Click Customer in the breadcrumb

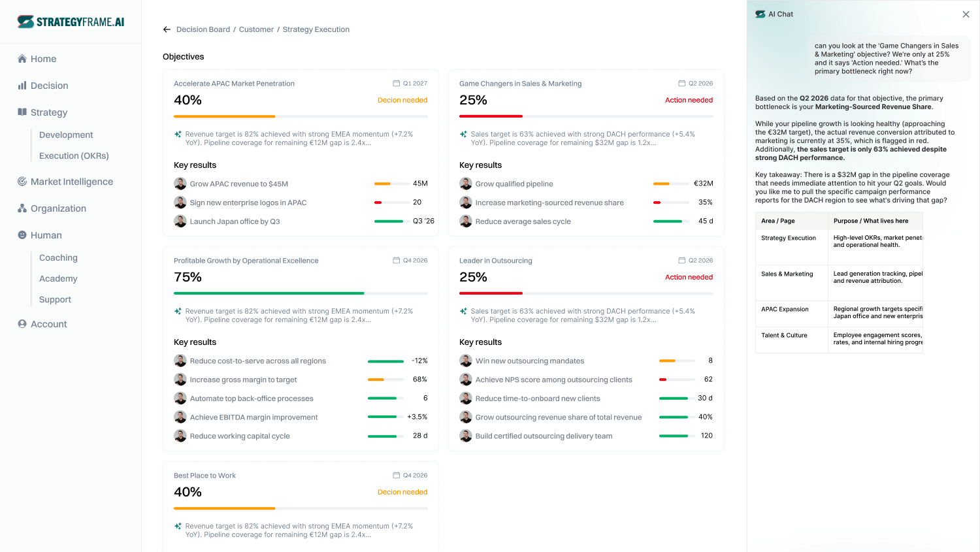click(256, 29)
